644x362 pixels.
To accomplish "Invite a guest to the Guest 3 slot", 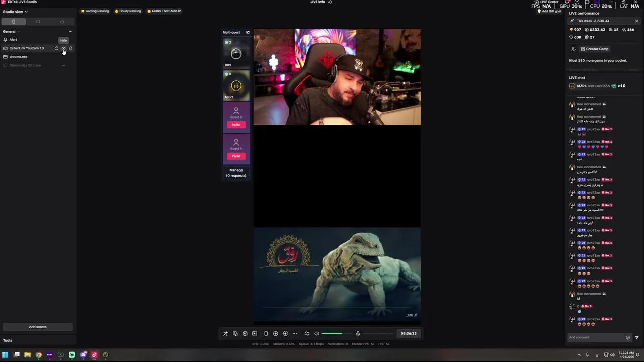I will coord(236,124).
